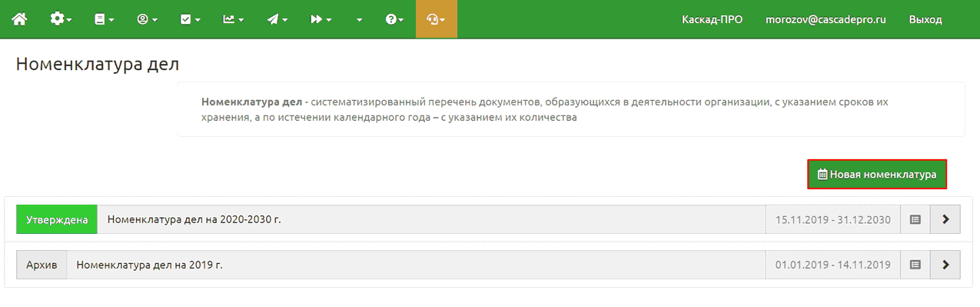Screen dimensions: 980x307
Task: Open the user profile circle menu
Action: [148, 19]
